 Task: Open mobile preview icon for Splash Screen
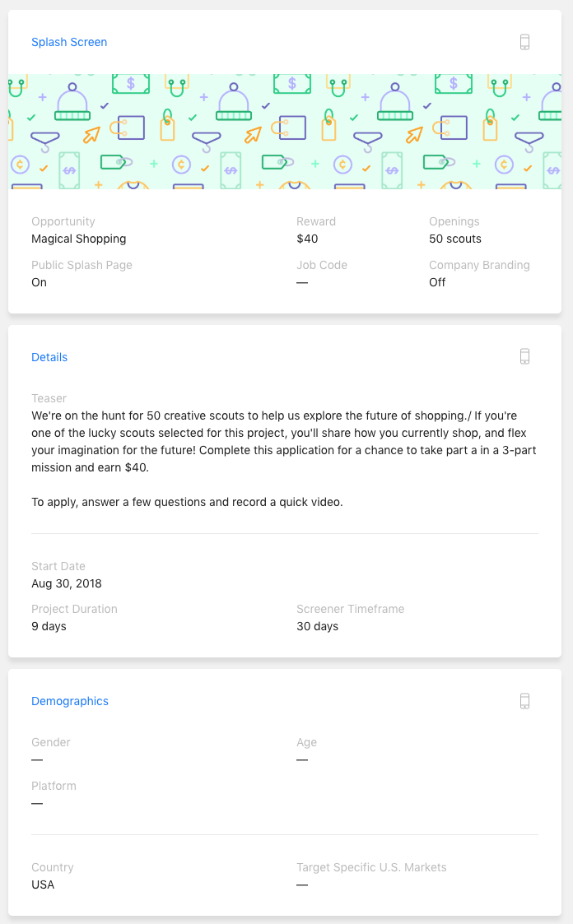(524, 42)
